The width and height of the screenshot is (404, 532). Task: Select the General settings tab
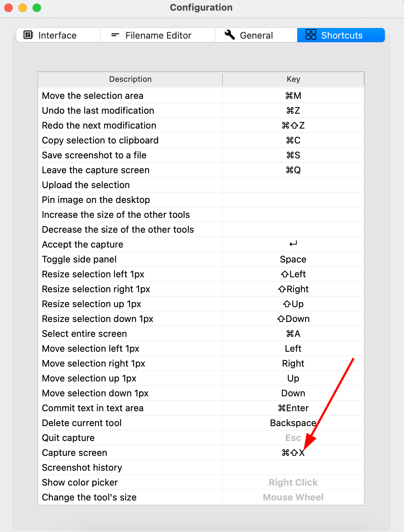point(256,35)
